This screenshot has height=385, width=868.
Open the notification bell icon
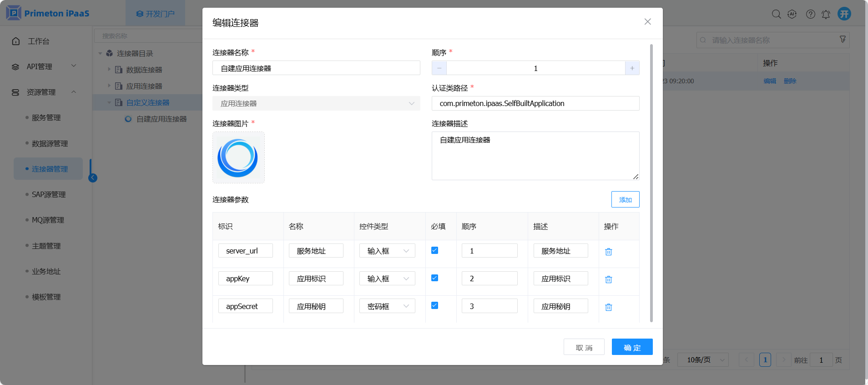826,14
